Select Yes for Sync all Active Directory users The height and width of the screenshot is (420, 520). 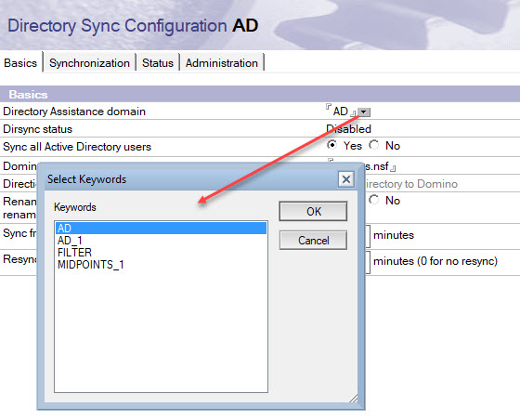pos(331,145)
